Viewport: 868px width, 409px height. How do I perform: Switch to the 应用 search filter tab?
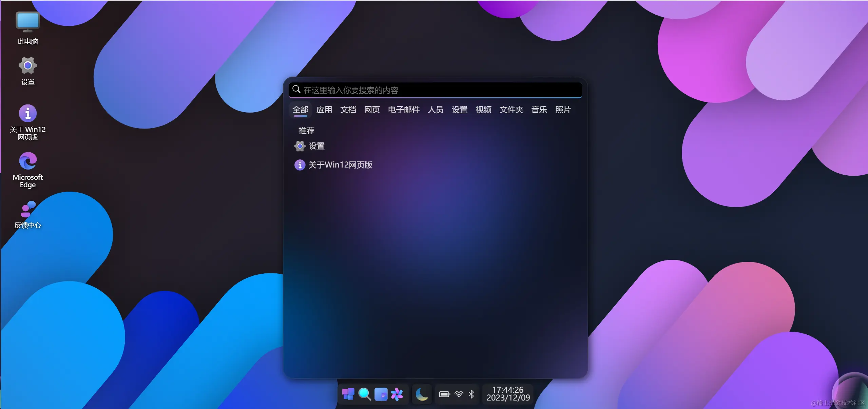point(324,110)
